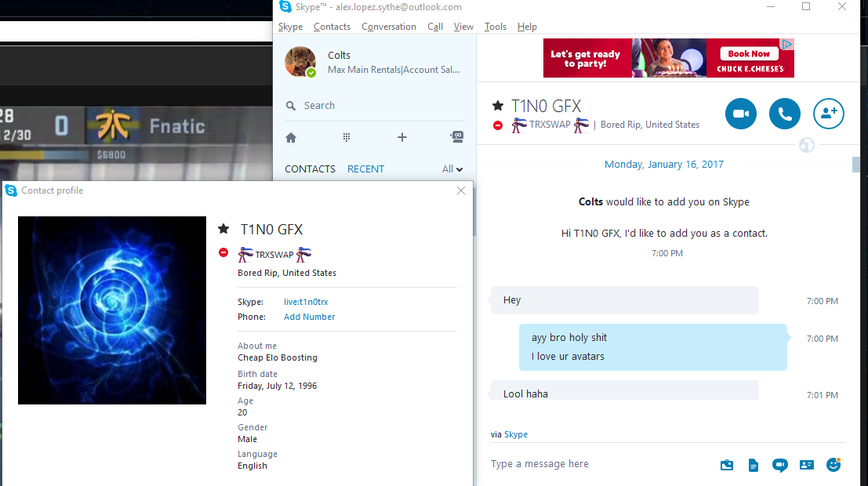Click the Type a message here box
This screenshot has height=486, width=868.
[x=601, y=464]
